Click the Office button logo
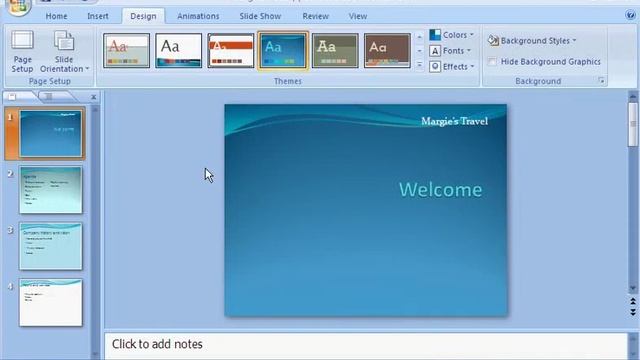The height and width of the screenshot is (360, 640). click(18, 6)
